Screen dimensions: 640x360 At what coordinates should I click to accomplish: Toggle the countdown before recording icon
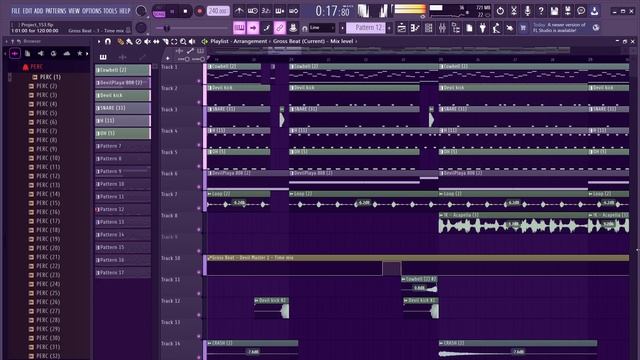point(266,11)
